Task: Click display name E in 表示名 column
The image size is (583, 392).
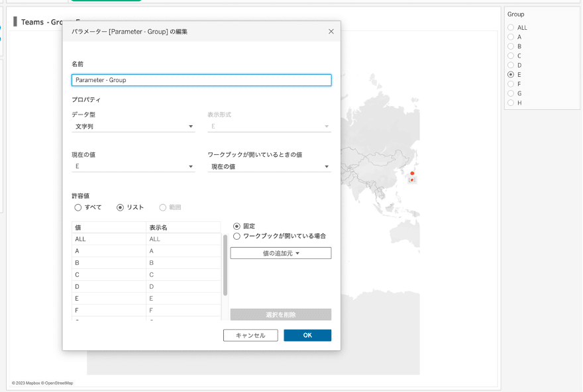Action: pos(184,299)
